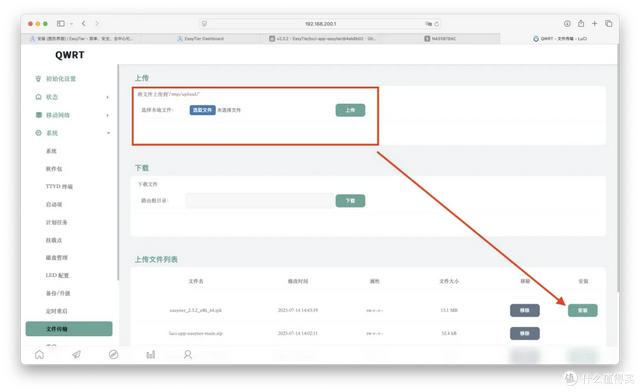
Task: Go back with the Safari back arrow
Action: click(84, 24)
